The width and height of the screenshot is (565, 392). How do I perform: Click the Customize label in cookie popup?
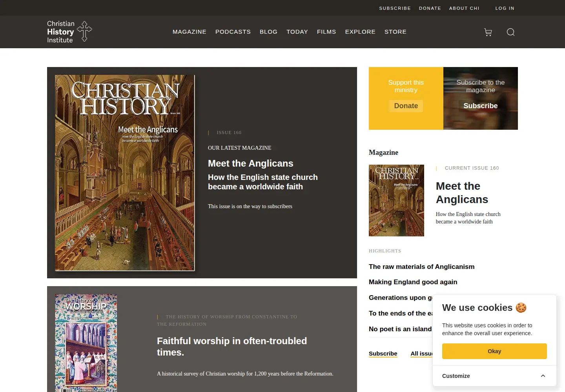[x=456, y=376]
